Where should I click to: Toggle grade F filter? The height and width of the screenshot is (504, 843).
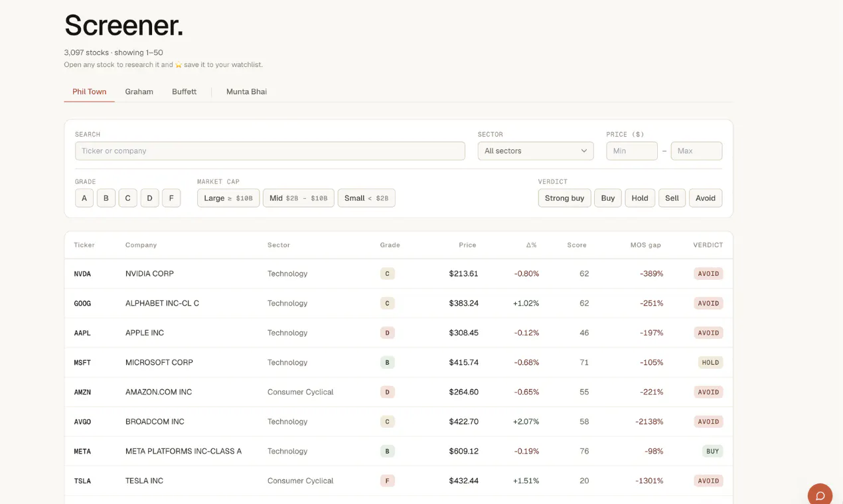pyautogui.click(x=171, y=198)
